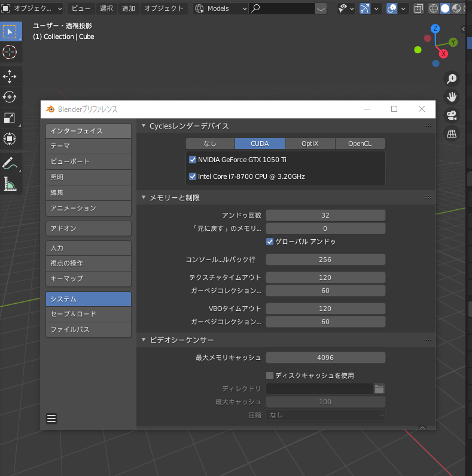The width and height of the screenshot is (472, 476).
Task: Open the ビュー menu
Action: point(81,8)
